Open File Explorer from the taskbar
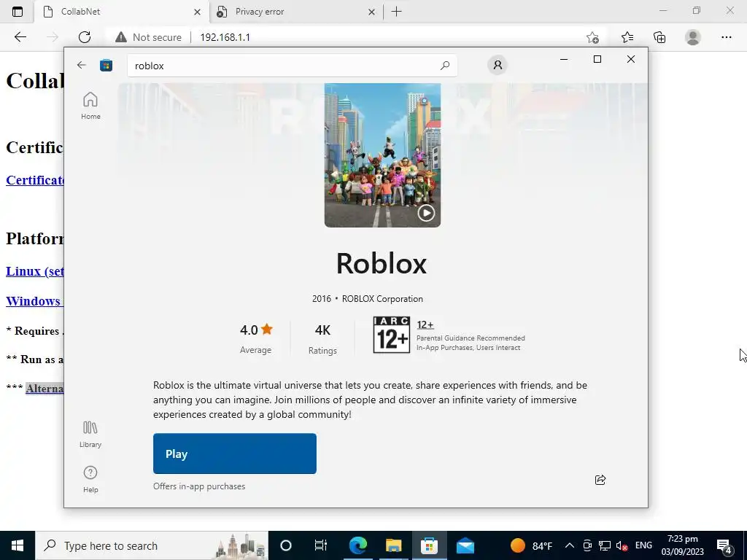The image size is (747, 560). [x=393, y=545]
